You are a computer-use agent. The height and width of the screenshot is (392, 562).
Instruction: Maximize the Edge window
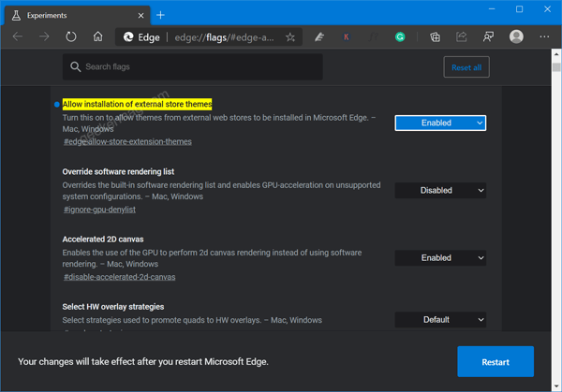click(519, 9)
